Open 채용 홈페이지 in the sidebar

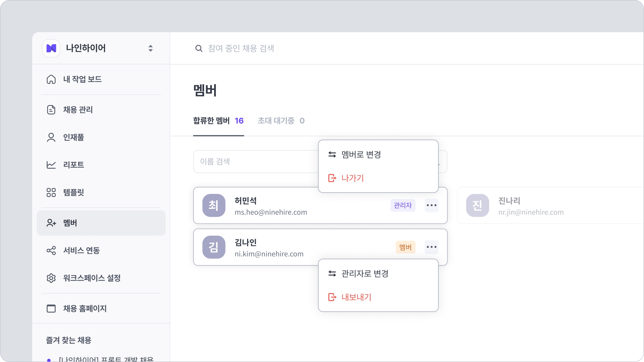84,309
